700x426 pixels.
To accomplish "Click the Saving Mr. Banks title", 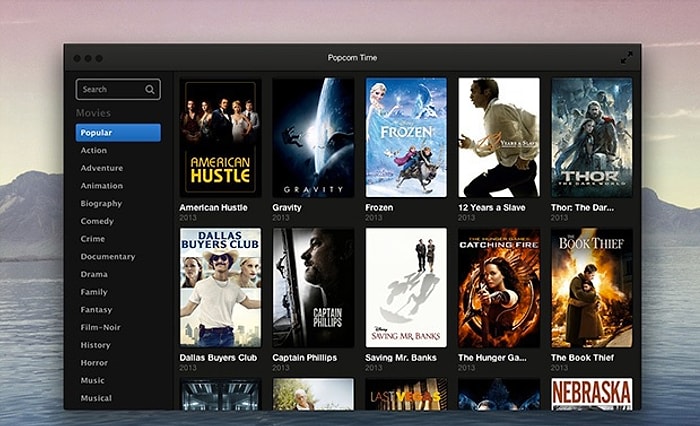I will 401,358.
